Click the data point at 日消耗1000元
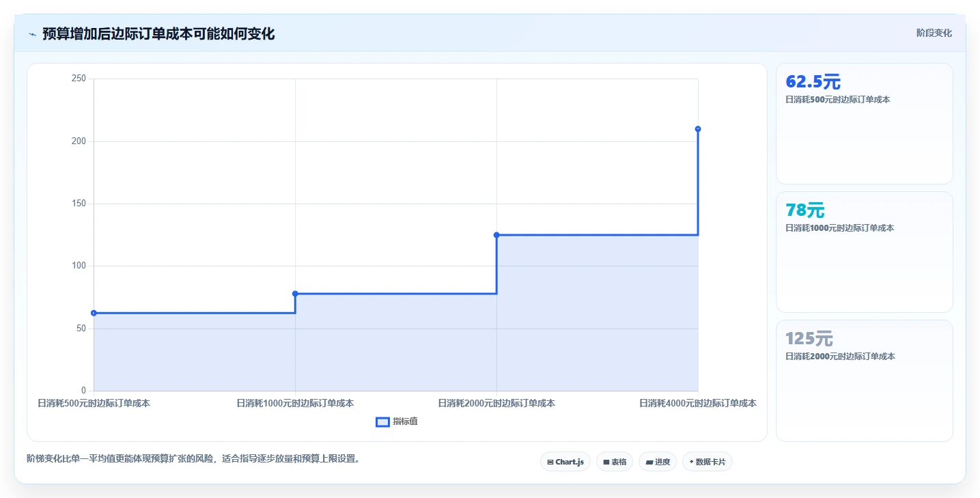The image size is (980, 498). [295, 294]
